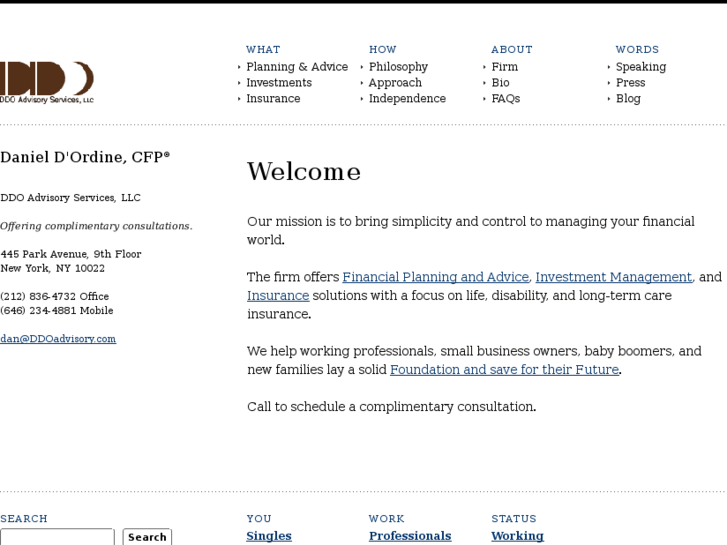View the Bio page
The width and height of the screenshot is (727, 545).
pos(500,83)
